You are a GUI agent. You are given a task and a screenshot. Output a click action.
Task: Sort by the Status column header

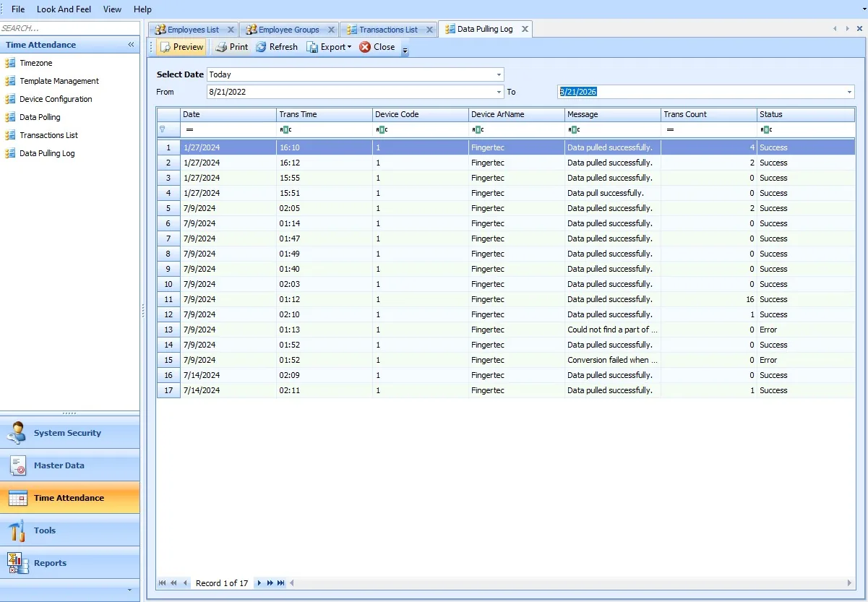pyautogui.click(x=806, y=114)
